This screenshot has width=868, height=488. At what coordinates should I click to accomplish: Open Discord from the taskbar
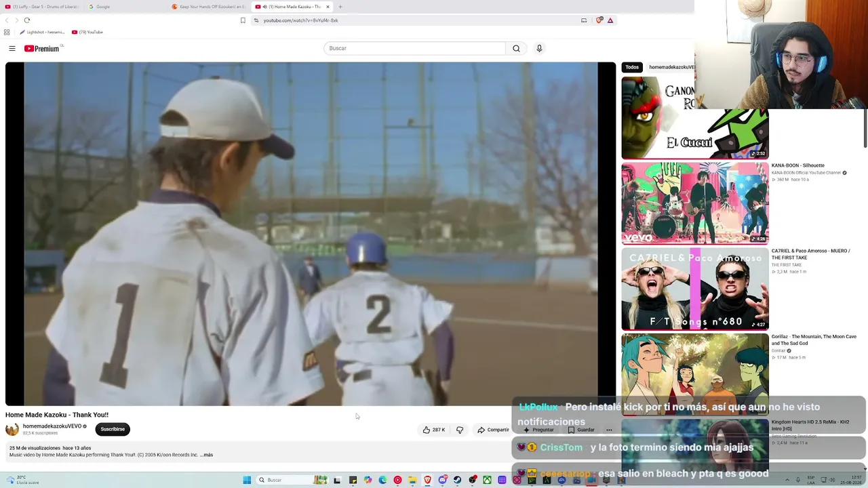[442, 480]
